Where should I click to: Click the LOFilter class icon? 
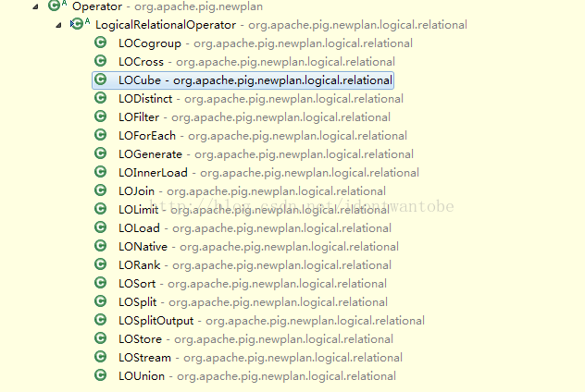coord(100,116)
